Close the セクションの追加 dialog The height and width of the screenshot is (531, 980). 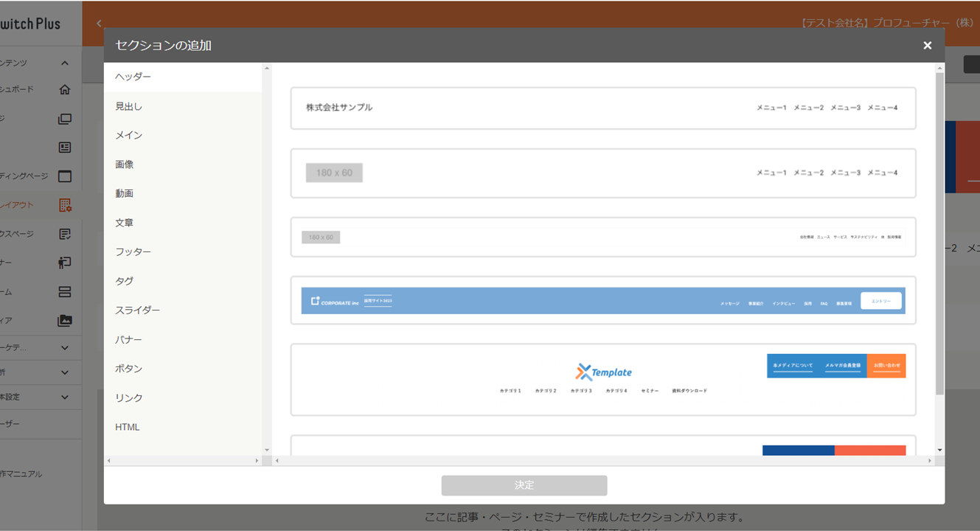(927, 45)
